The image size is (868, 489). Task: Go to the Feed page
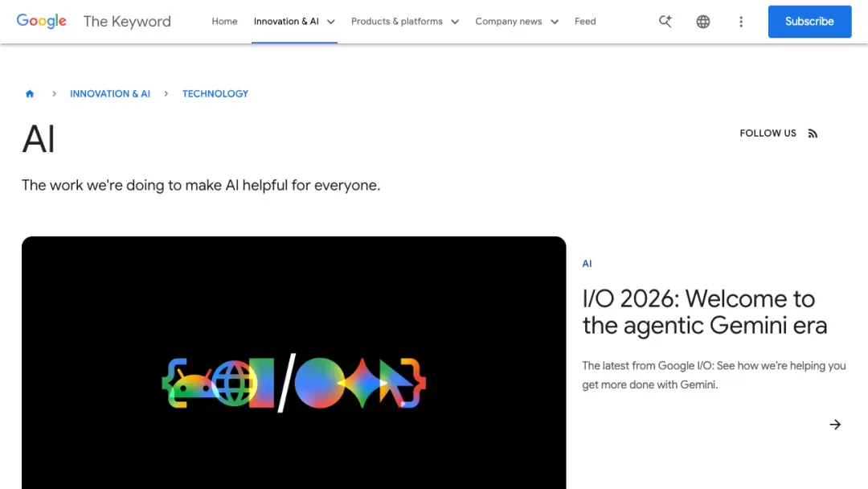[x=585, y=22]
